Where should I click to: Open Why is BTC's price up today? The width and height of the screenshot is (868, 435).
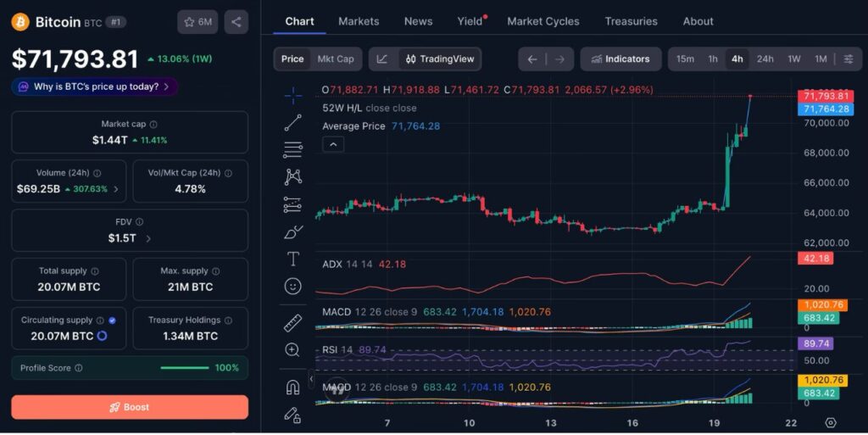(94, 86)
